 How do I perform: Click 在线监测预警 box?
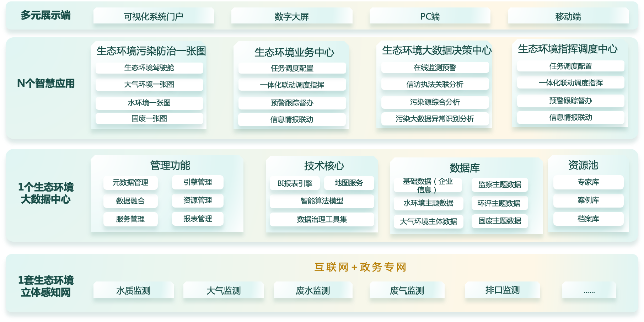(x=435, y=67)
